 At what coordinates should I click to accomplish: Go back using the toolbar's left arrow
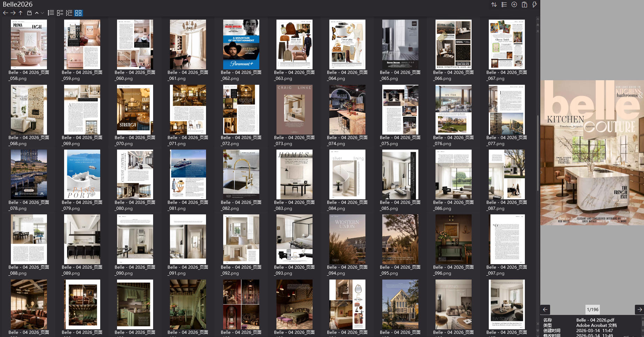(x=5, y=13)
